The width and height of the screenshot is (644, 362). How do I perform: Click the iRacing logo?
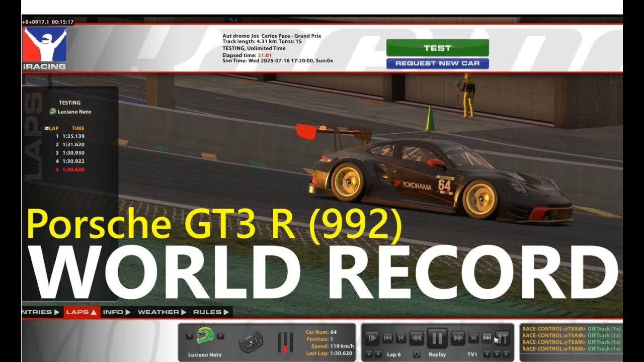(44, 48)
